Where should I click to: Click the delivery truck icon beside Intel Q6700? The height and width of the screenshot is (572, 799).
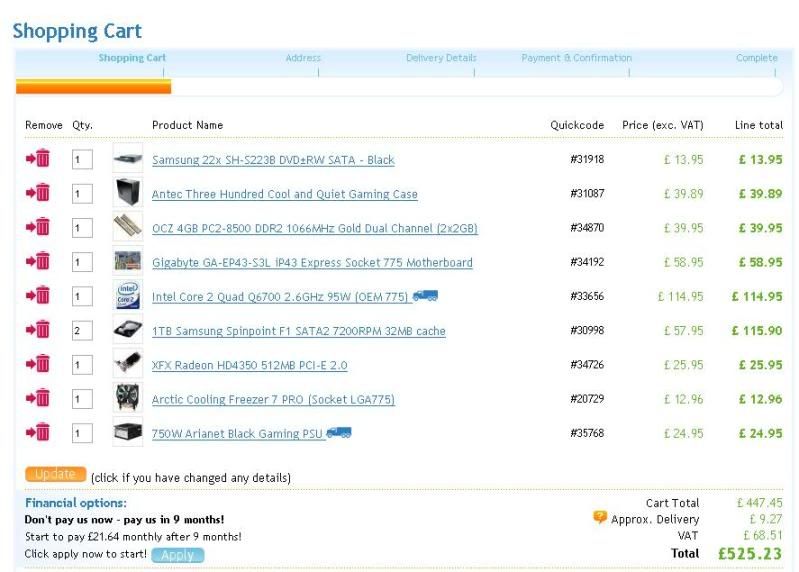[x=425, y=296]
